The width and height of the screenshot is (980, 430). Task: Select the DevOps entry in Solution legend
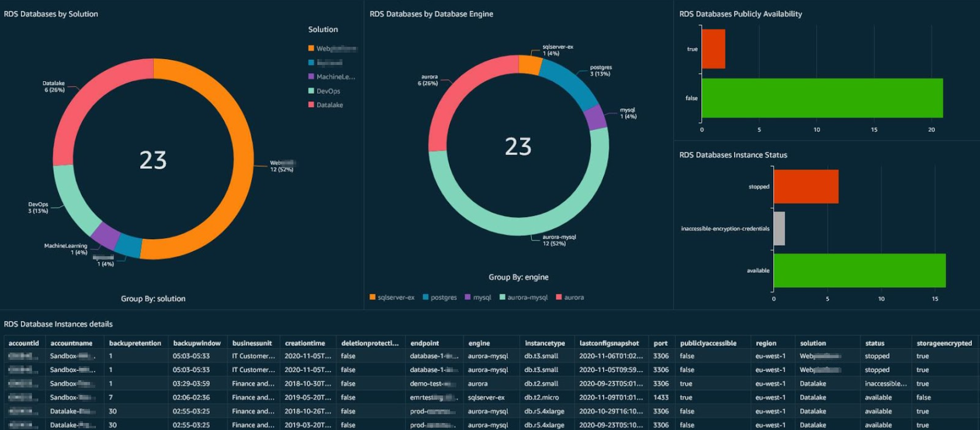tap(324, 91)
